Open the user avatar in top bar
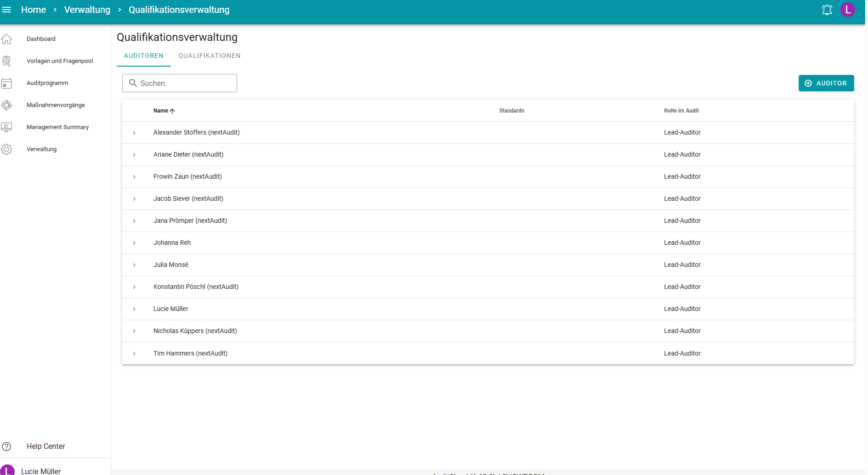 (847, 10)
